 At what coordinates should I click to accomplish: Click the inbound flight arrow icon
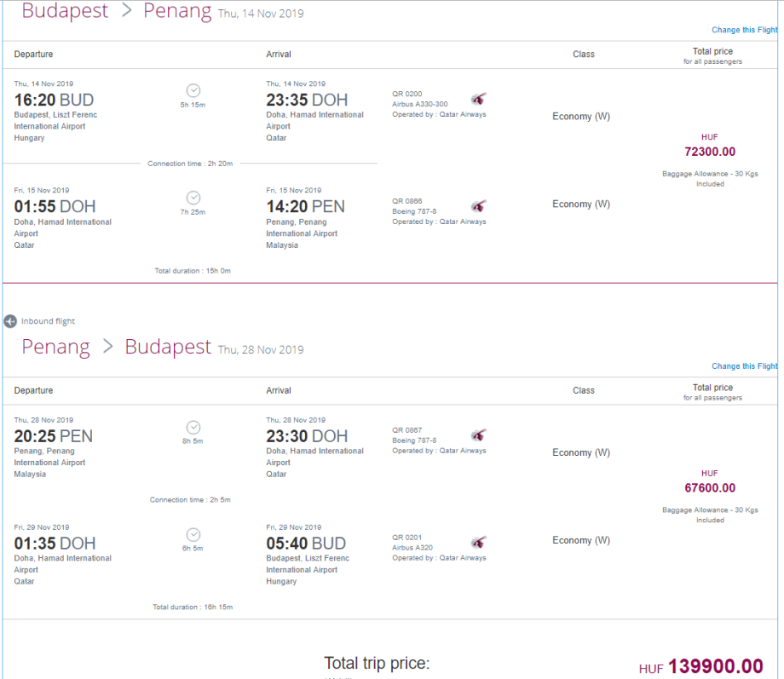[10, 321]
